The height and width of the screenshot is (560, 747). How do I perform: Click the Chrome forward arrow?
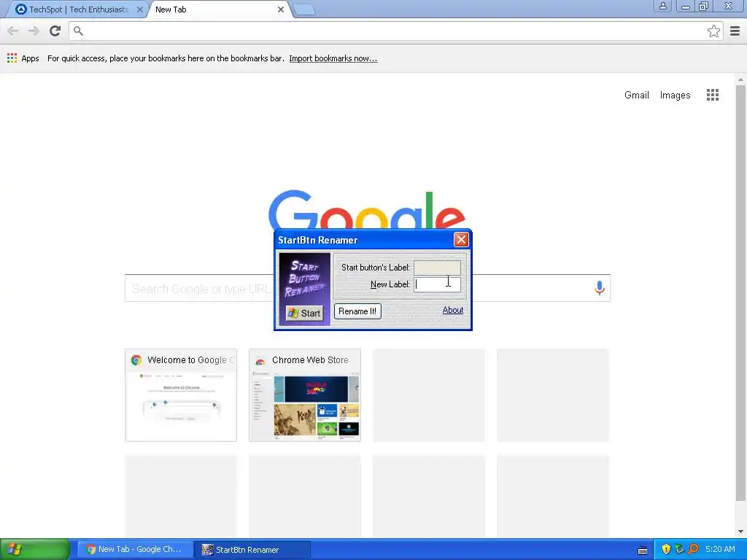click(x=34, y=31)
